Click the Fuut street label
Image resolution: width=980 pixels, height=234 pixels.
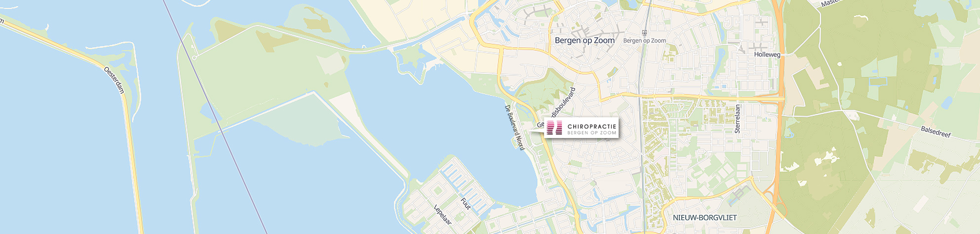pyautogui.click(x=465, y=204)
